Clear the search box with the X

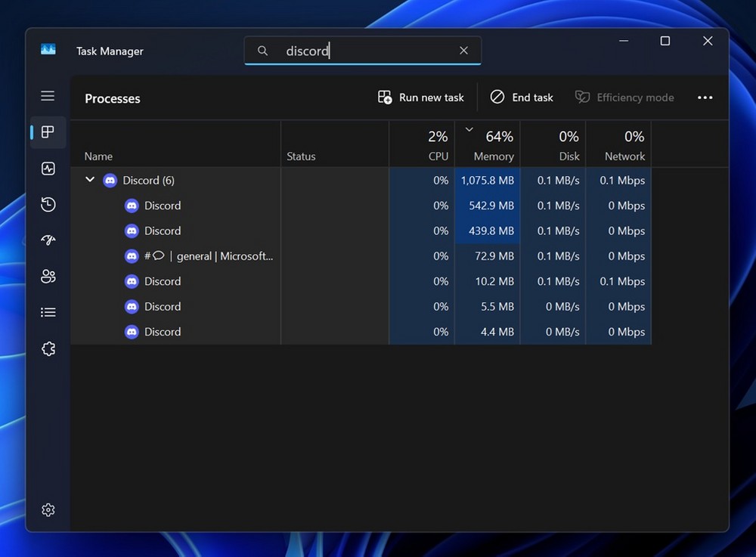click(x=463, y=51)
